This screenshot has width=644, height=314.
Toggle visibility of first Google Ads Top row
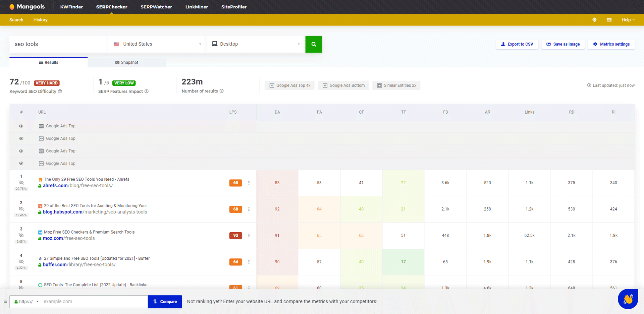coord(21,126)
